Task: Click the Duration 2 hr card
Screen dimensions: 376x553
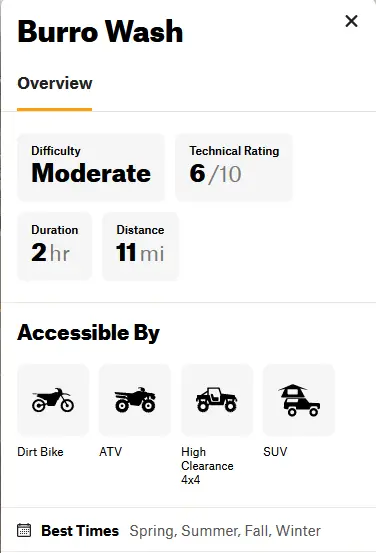Action: 55,246
